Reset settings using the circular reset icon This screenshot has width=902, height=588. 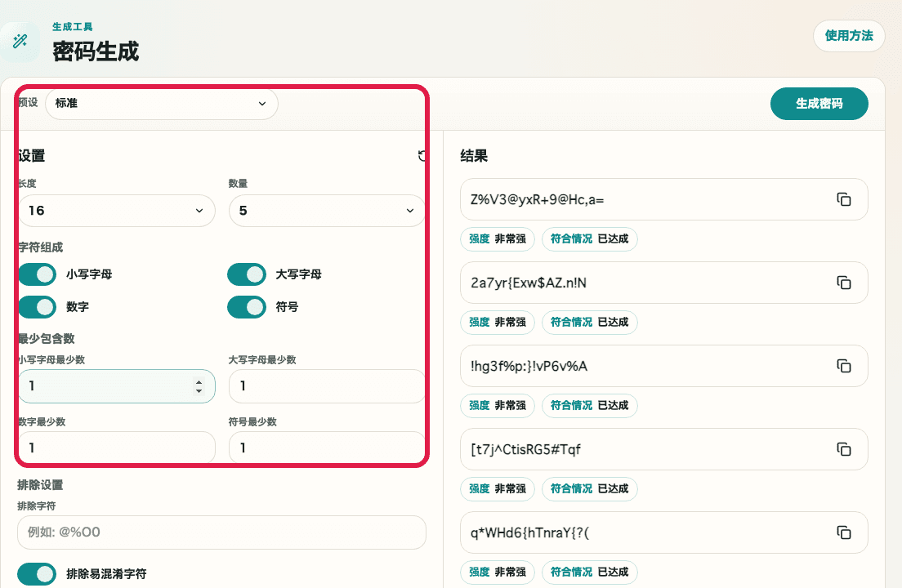(422, 155)
